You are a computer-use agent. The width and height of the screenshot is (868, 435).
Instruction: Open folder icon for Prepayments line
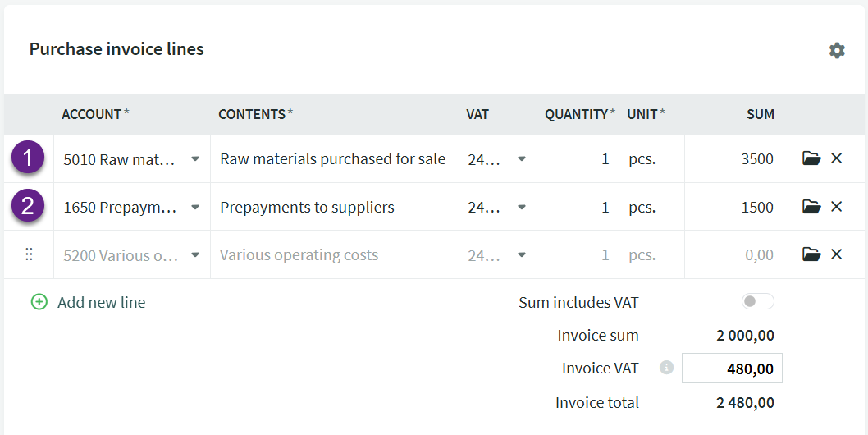(811, 207)
